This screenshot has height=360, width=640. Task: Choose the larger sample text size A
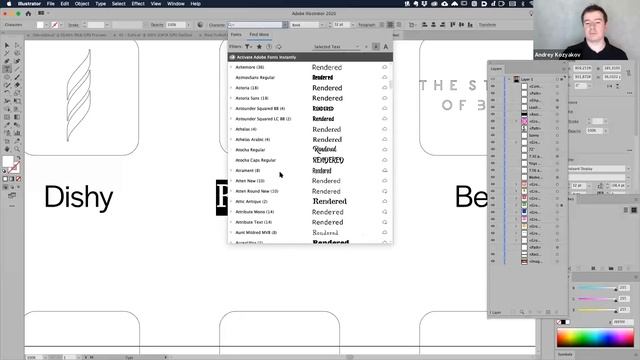click(386, 47)
